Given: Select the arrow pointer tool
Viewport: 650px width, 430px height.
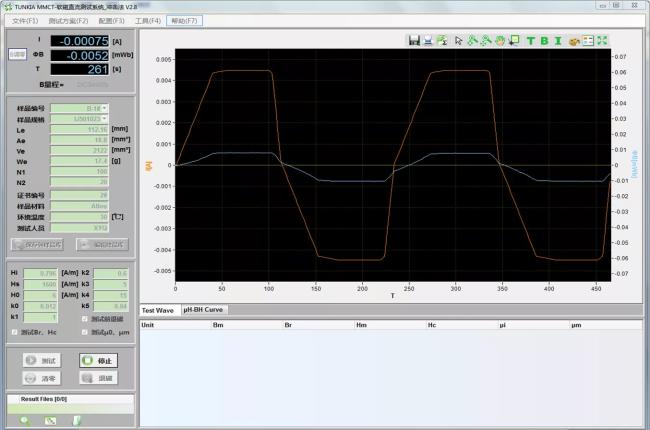Looking at the screenshot, I should pyautogui.click(x=459, y=41).
